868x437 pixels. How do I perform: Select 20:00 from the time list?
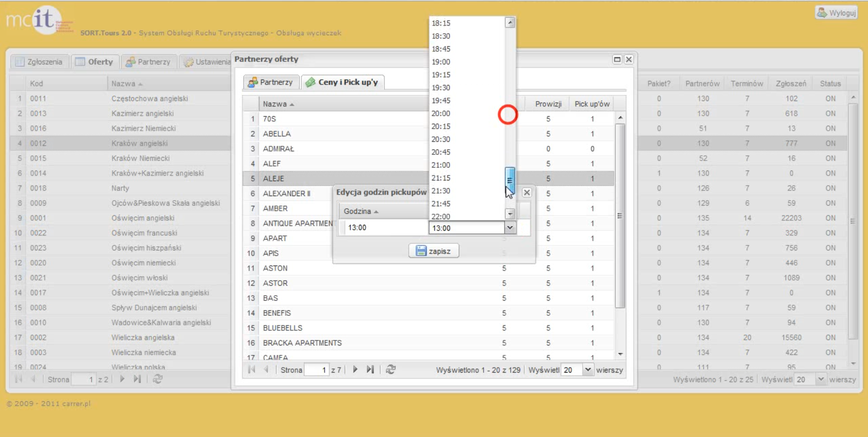pos(441,114)
